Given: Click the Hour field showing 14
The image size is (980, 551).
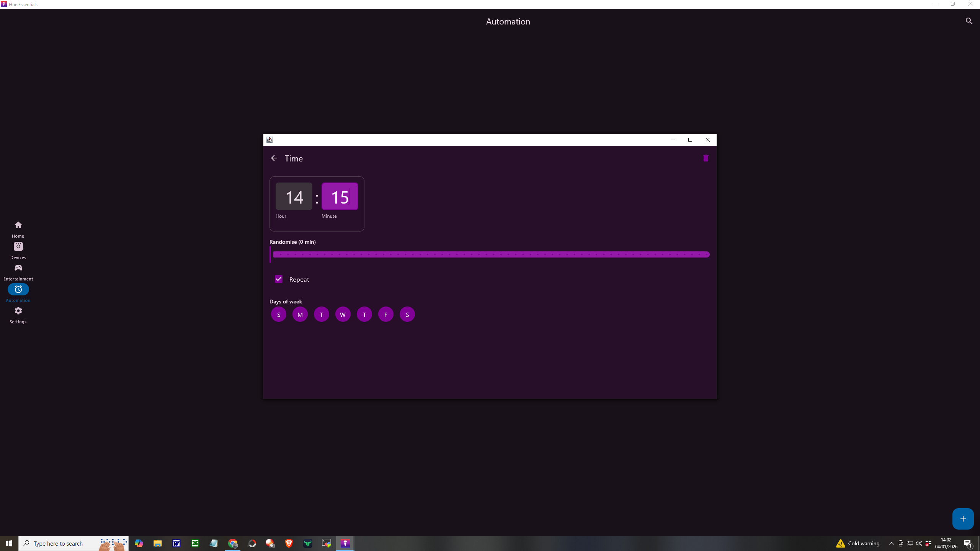Looking at the screenshot, I should point(294,197).
